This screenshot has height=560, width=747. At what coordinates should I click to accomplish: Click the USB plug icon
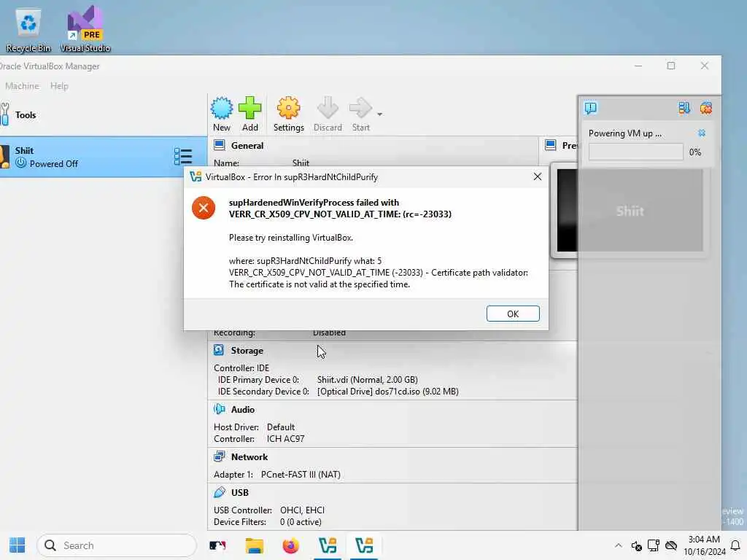click(x=219, y=492)
